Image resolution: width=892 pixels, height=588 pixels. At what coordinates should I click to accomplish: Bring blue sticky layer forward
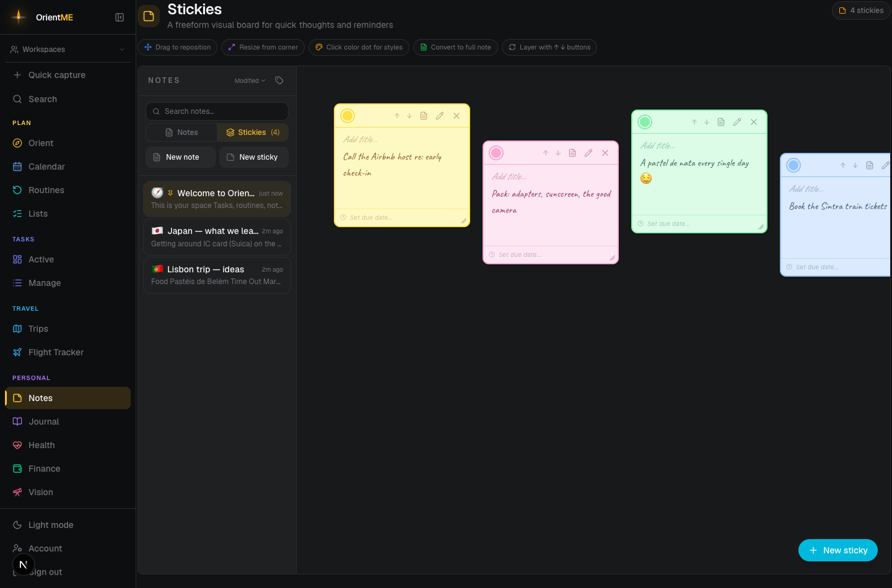coord(843,165)
